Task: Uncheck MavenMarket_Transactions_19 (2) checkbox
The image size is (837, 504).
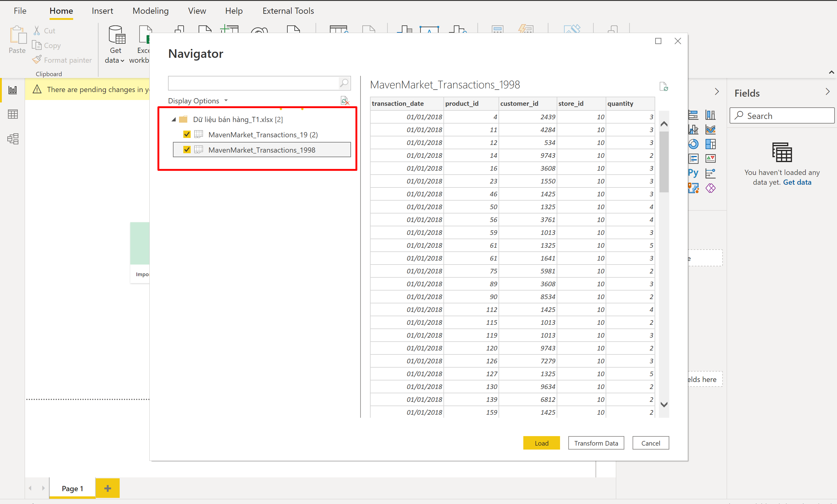Action: [x=186, y=134]
